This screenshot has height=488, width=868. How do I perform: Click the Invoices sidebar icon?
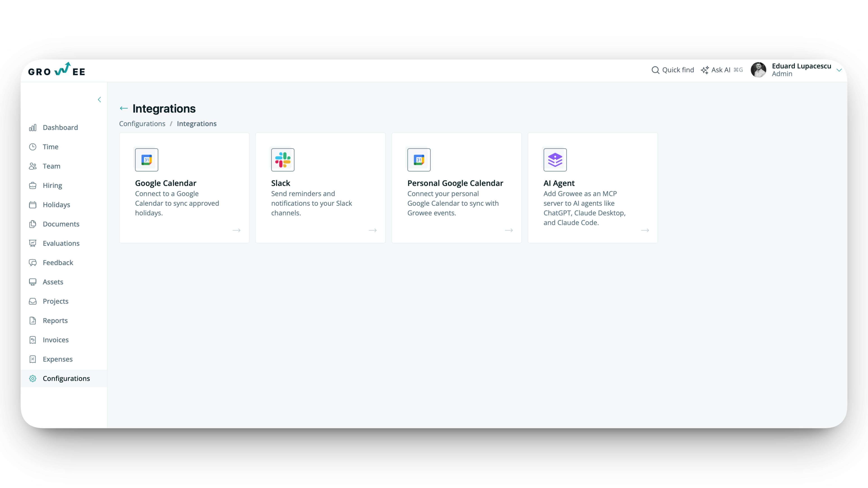33,340
